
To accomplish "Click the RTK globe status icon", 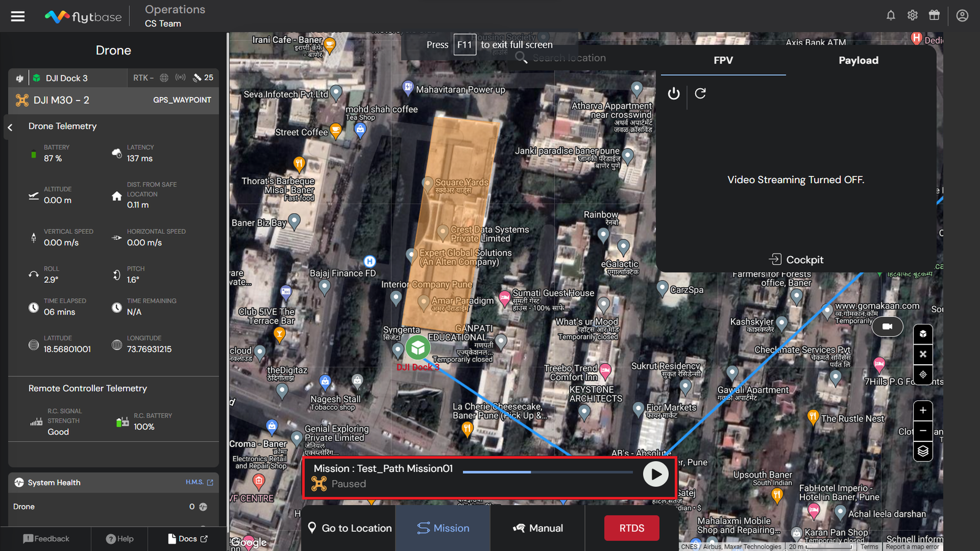I will [164, 78].
